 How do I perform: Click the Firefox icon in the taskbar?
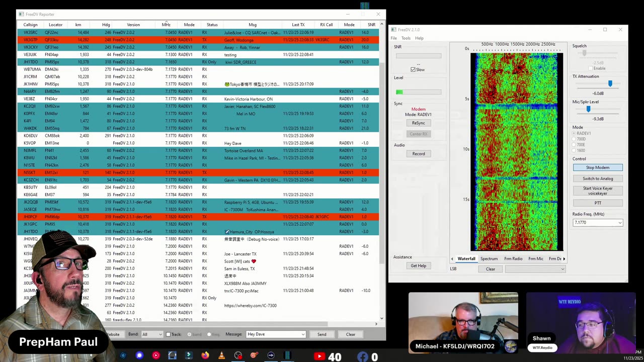point(205,355)
